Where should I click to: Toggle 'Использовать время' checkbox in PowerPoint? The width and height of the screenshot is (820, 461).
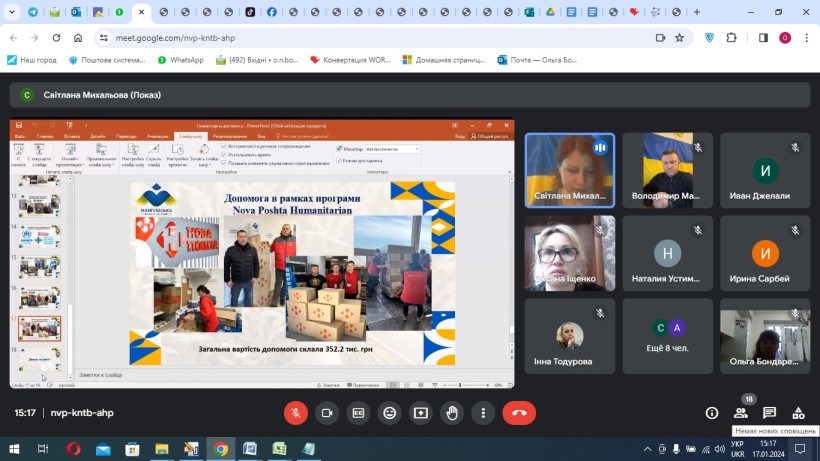(224, 155)
